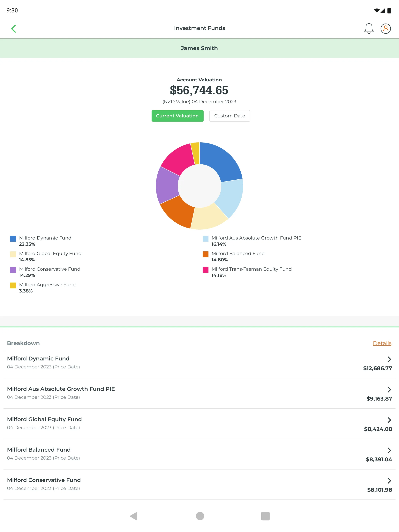The image size is (399, 532).
Task: Click the $56,744.65 account valuation
Action: point(199,90)
